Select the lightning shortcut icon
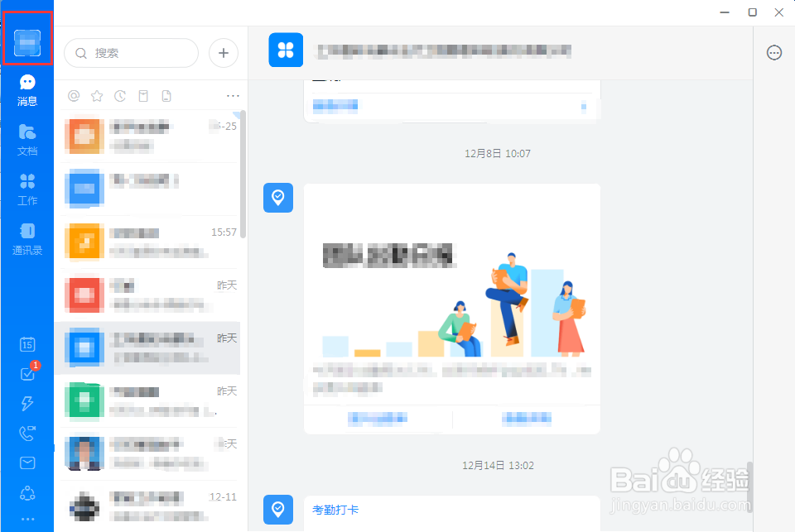 pos(26,404)
